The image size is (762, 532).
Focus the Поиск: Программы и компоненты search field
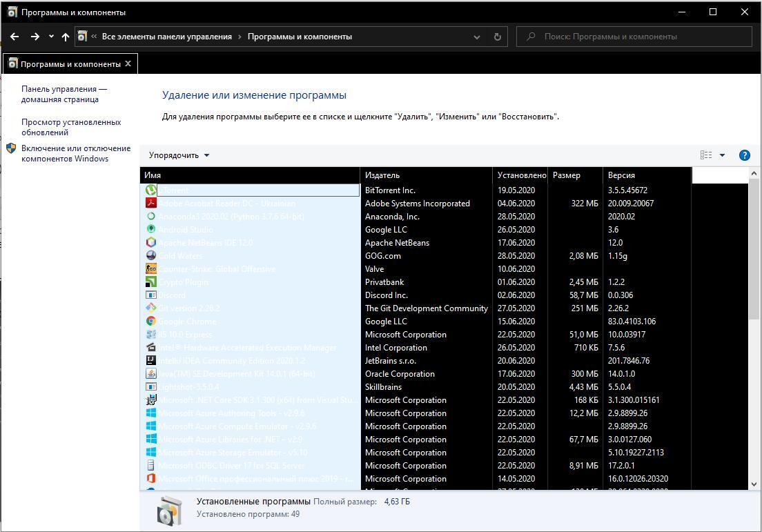coord(634,37)
